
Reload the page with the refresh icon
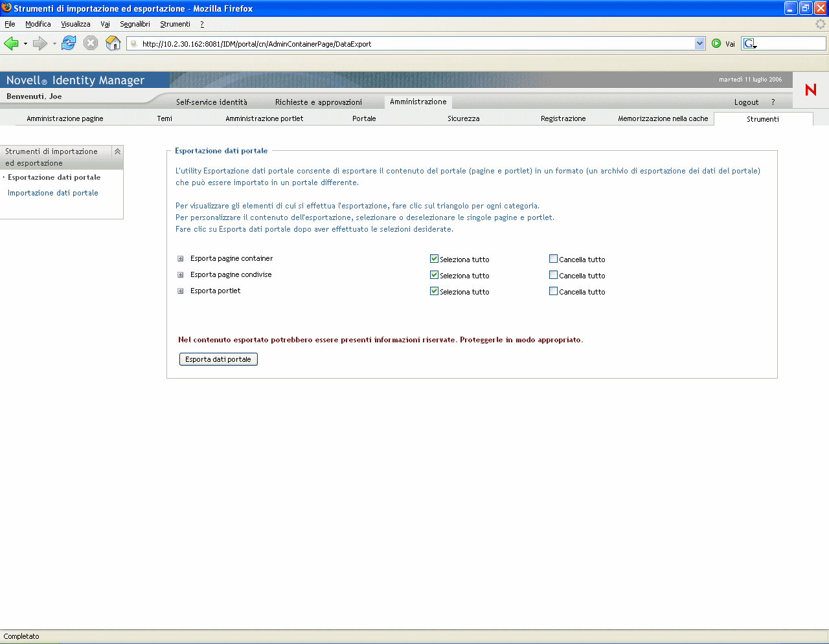point(69,43)
